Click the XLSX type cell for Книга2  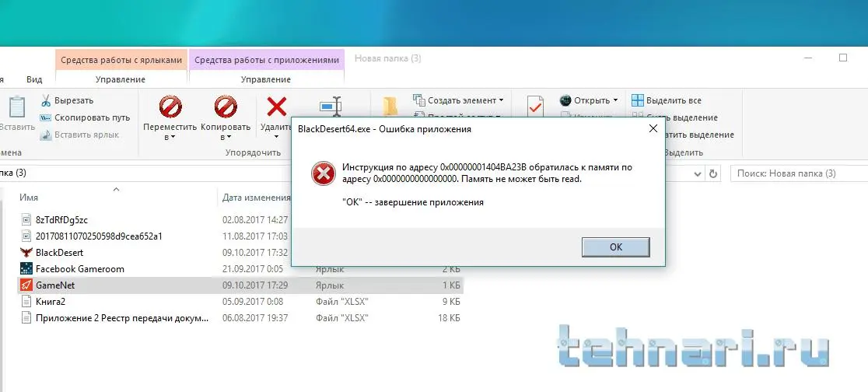tap(342, 302)
